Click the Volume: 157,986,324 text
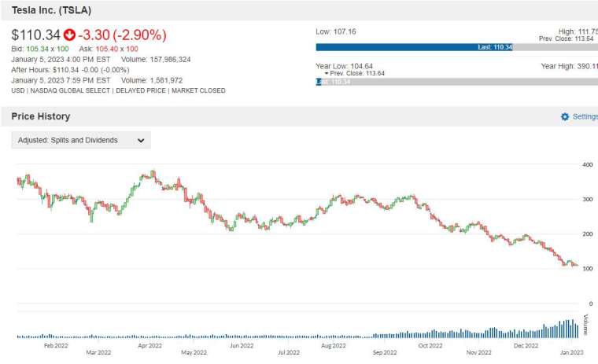The width and height of the screenshot is (598, 364). pyautogui.click(x=156, y=60)
